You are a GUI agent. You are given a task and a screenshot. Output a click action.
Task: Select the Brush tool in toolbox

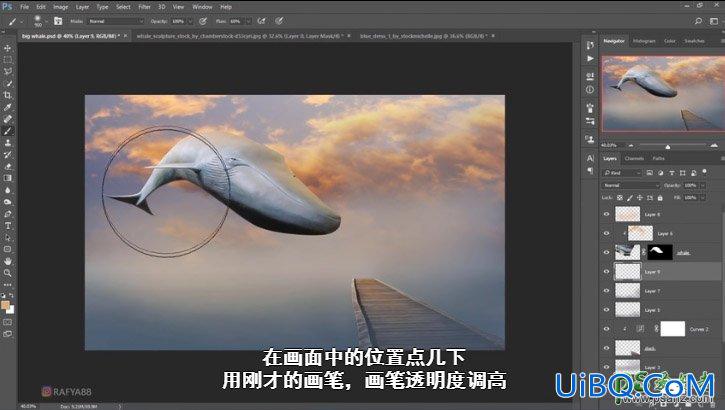pos(8,131)
